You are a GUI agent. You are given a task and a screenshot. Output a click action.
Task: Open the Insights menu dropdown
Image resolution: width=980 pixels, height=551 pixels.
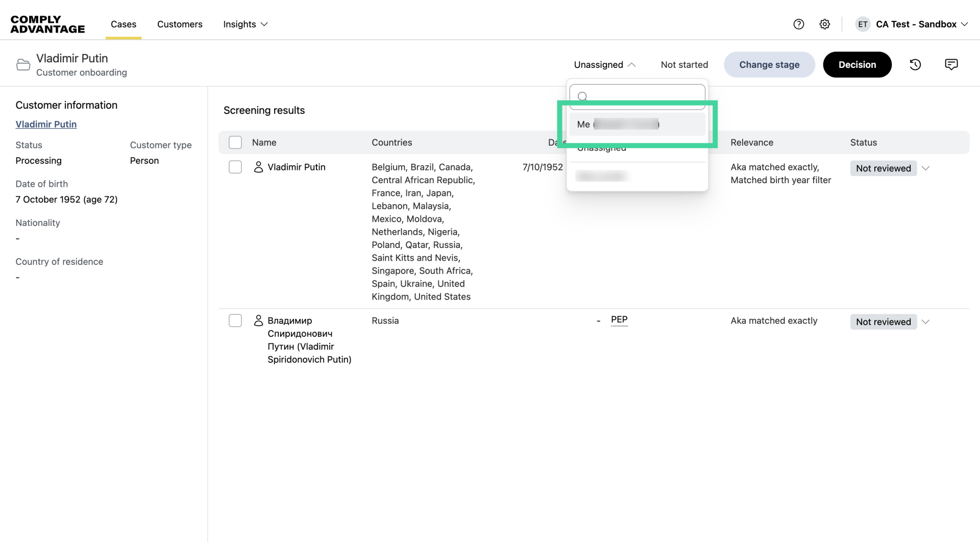click(x=246, y=24)
